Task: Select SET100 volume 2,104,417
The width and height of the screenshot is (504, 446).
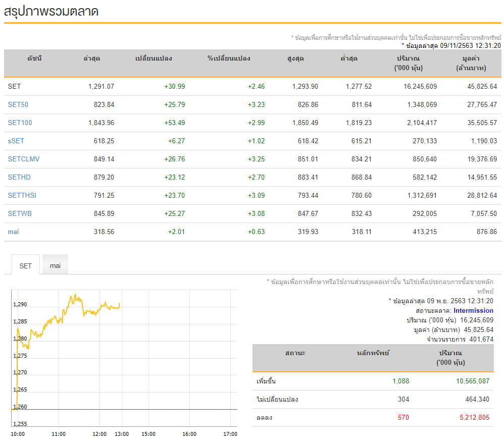Action: [x=422, y=123]
